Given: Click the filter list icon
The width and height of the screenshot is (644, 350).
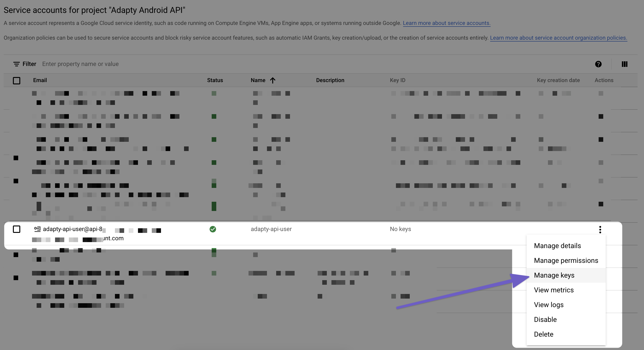Looking at the screenshot, I should (16, 64).
